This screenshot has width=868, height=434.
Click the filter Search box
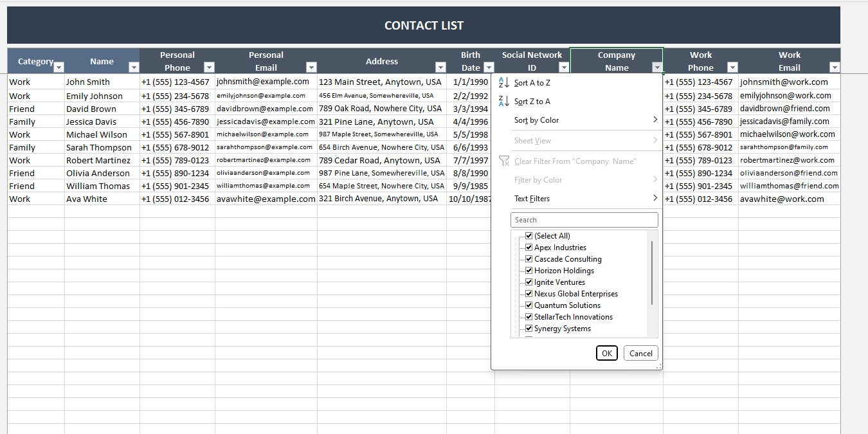tap(584, 219)
